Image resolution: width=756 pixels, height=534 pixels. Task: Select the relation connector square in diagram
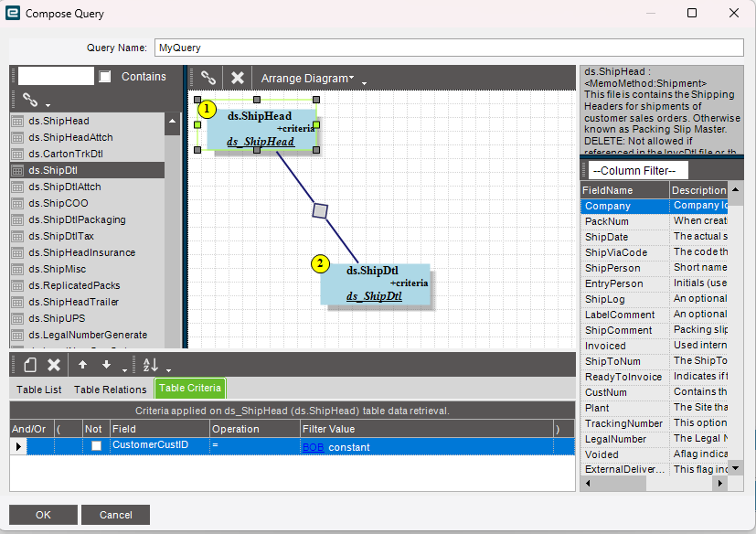point(320,210)
